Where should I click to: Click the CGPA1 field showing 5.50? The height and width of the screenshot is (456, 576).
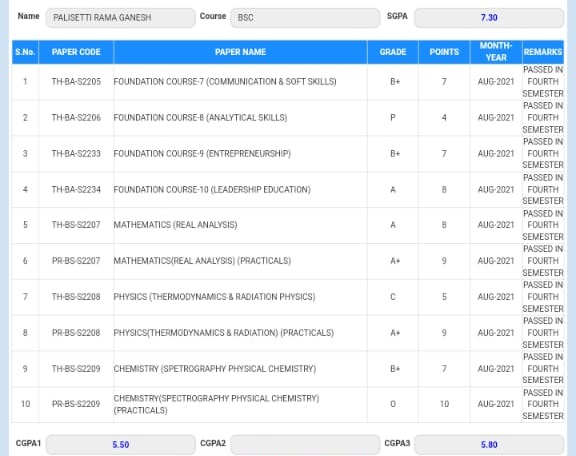[120, 444]
